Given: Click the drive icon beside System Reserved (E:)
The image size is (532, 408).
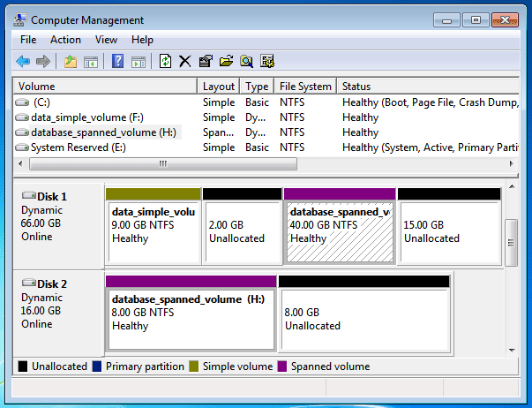Looking at the screenshot, I should point(22,147).
